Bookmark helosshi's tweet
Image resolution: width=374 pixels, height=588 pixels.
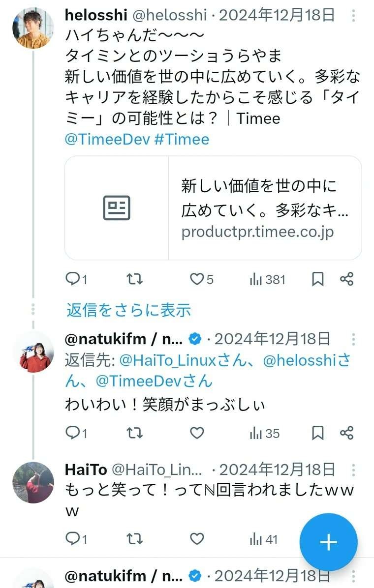coord(318,280)
